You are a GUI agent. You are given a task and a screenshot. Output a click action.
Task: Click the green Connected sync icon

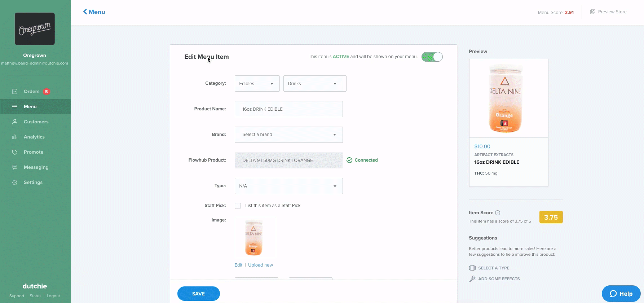(x=349, y=160)
